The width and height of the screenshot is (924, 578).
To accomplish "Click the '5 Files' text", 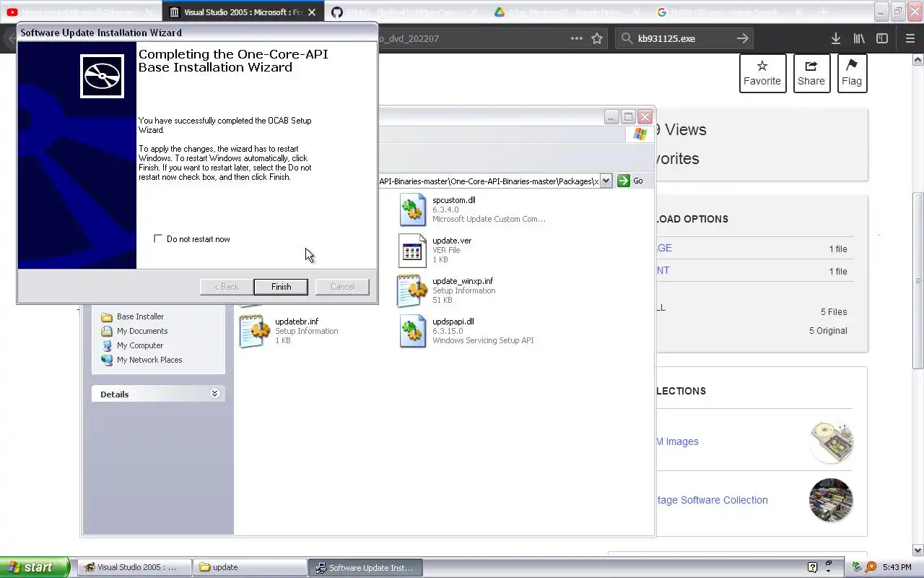I will 834,311.
